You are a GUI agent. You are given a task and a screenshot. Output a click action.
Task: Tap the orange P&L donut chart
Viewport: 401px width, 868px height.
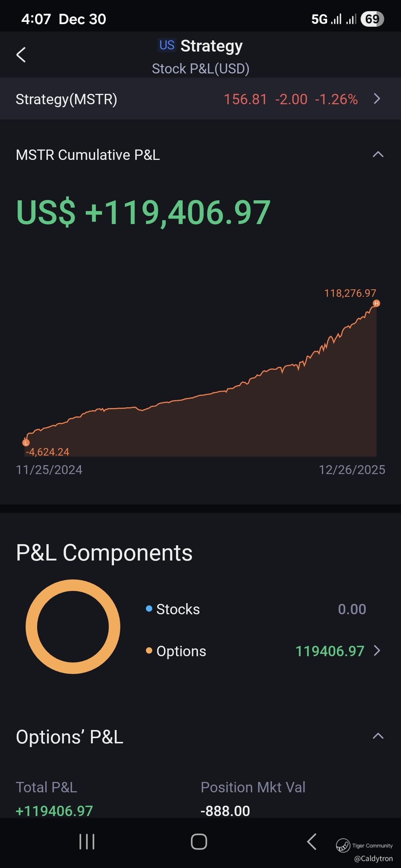pos(73,627)
